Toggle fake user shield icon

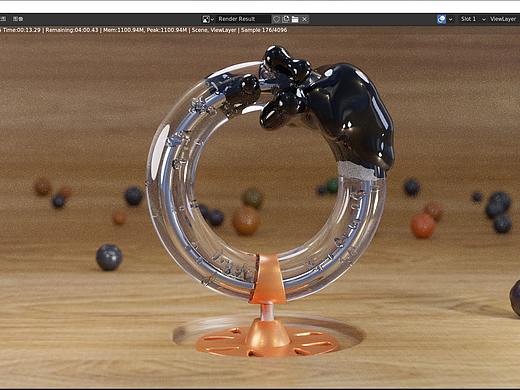[276, 19]
